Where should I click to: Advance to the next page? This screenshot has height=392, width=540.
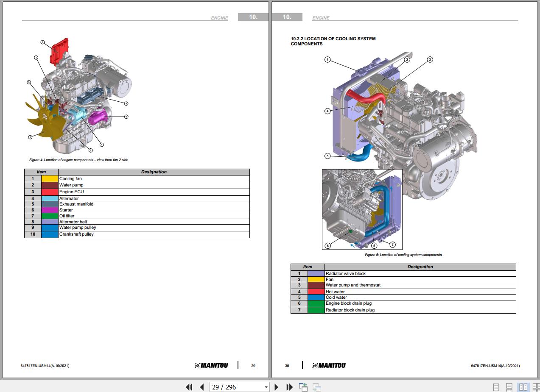click(277, 387)
